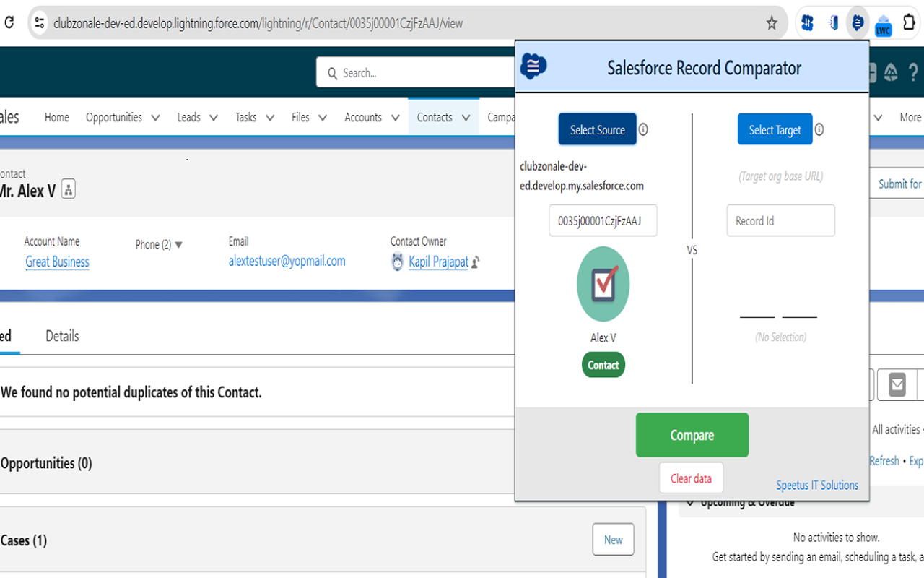Screen dimensions: 924x578
Task: Open Tasks tab dropdown chevron
Action: 269,118
